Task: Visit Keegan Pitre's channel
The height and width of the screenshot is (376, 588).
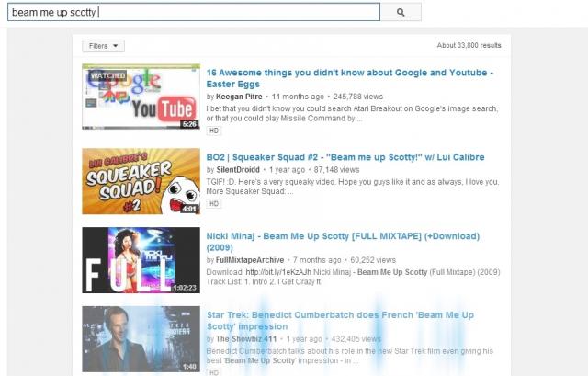Action: tap(243, 96)
